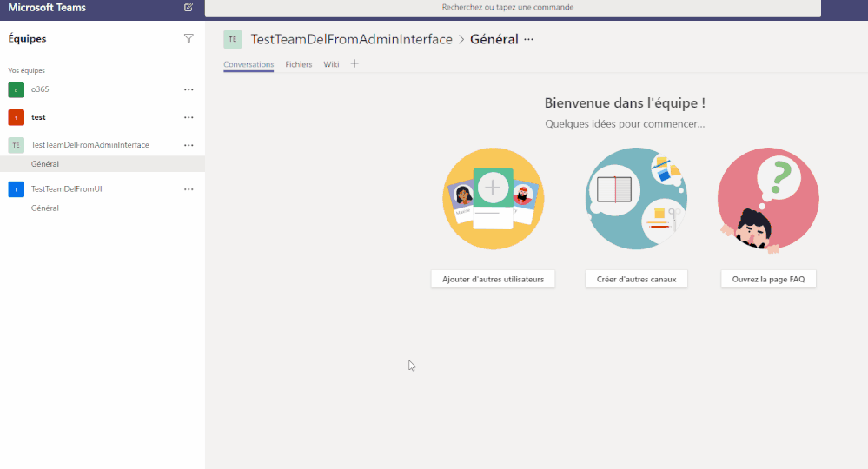The width and height of the screenshot is (868, 469).
Task: Open the teams filter funnel icon
Action: [189, 38]
